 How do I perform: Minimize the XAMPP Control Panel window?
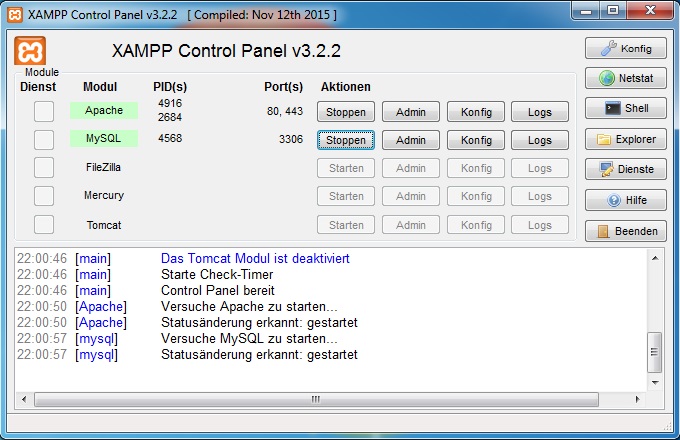tap(586, 11)
